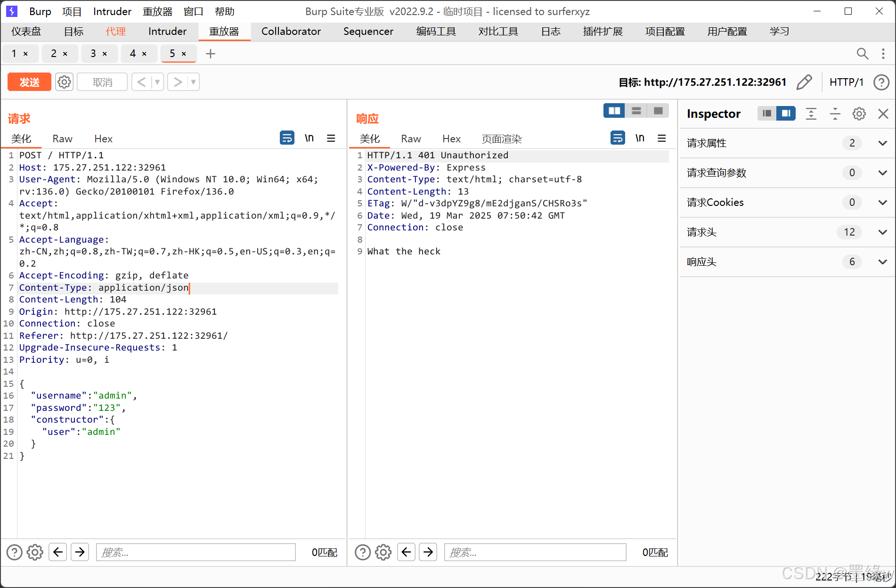Click the 401 Unauthorized status line
The width and height of the screenshot is (896, 588).
(438, 155)
